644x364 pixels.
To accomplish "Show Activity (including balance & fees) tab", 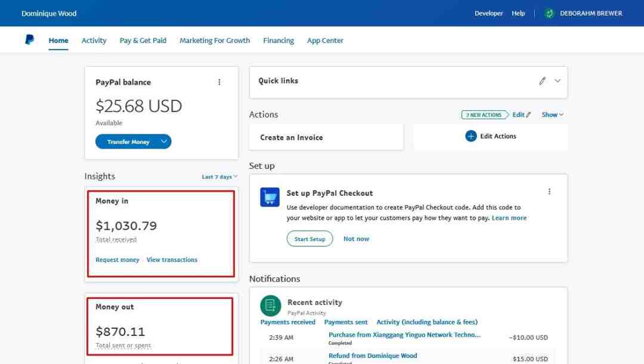I will (427, 322).
